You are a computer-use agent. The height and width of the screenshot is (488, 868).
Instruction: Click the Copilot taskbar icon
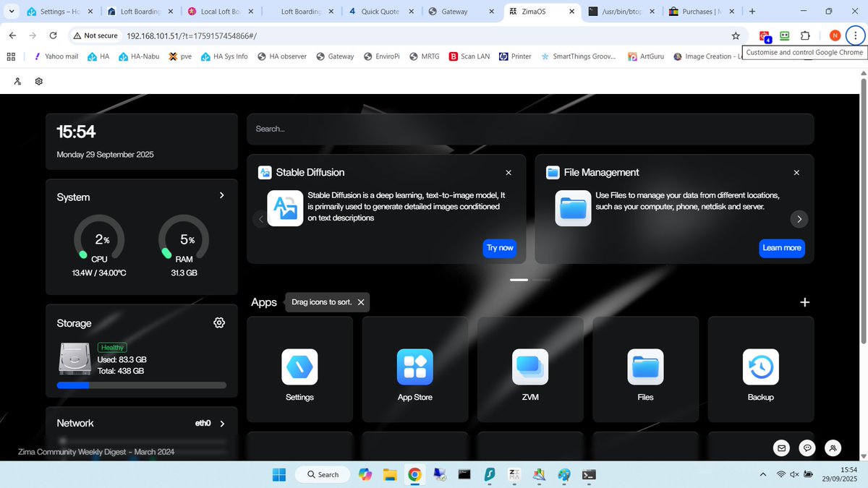[x=366, y=474]
